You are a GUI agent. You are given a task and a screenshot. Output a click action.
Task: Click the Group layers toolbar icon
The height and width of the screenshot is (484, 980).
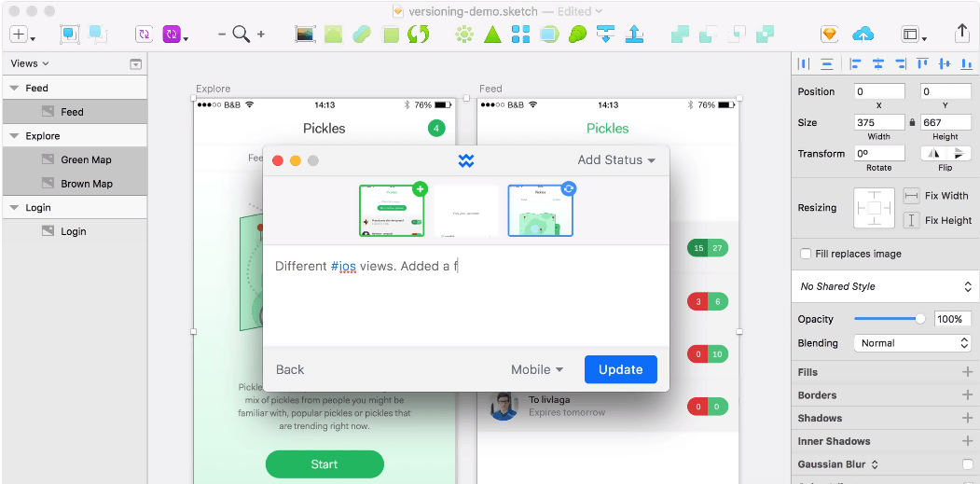[x=69, y=35]
